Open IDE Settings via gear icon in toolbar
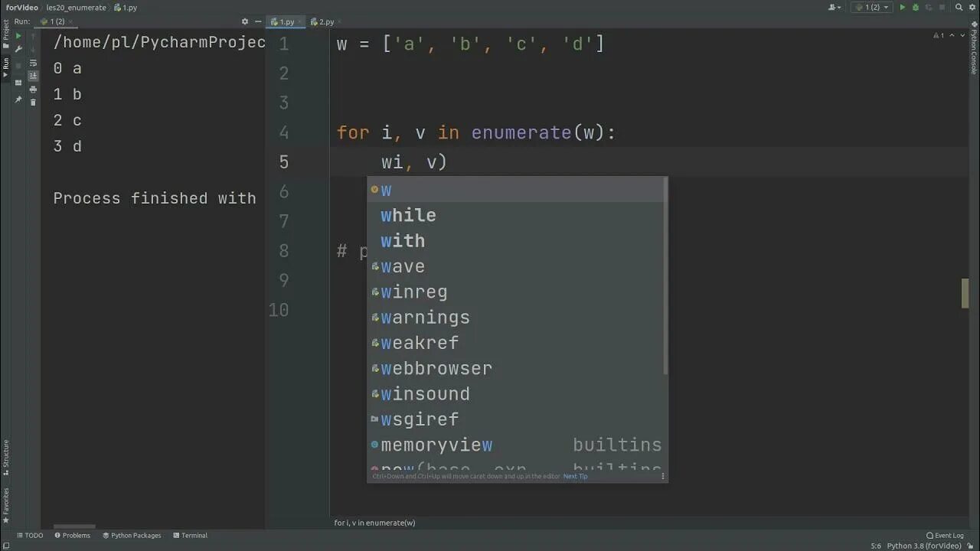 click(x=972, y=7)
